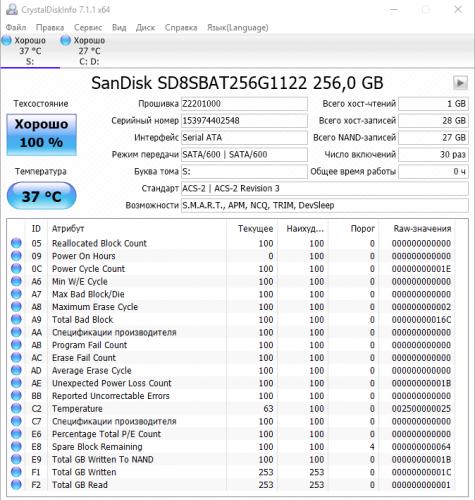
Task: Click the status icon for Power Cycle Count
Action: click(16, 268)
